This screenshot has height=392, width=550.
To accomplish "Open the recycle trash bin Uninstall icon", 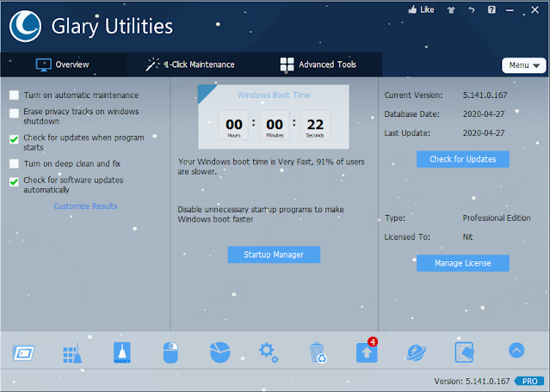I will pos(318,352).
